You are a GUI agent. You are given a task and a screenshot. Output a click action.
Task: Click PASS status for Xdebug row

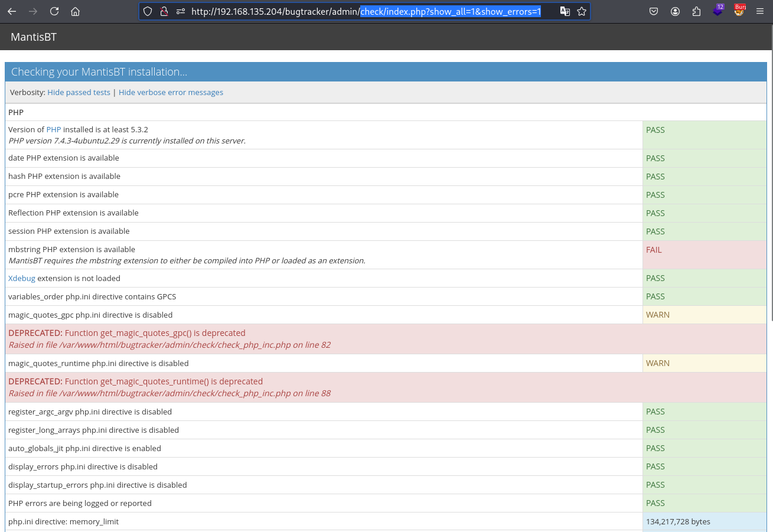(x=655, y=278)
